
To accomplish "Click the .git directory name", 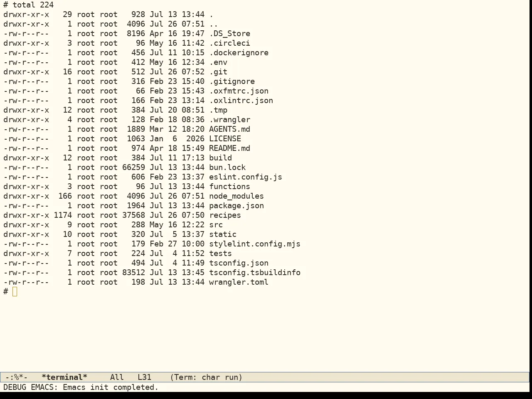I will (218, 72).
